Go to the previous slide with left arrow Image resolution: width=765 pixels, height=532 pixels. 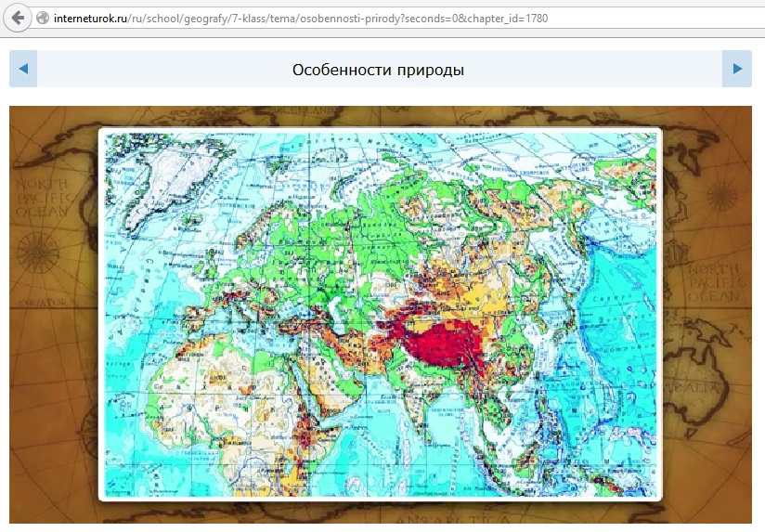[23, 69]
